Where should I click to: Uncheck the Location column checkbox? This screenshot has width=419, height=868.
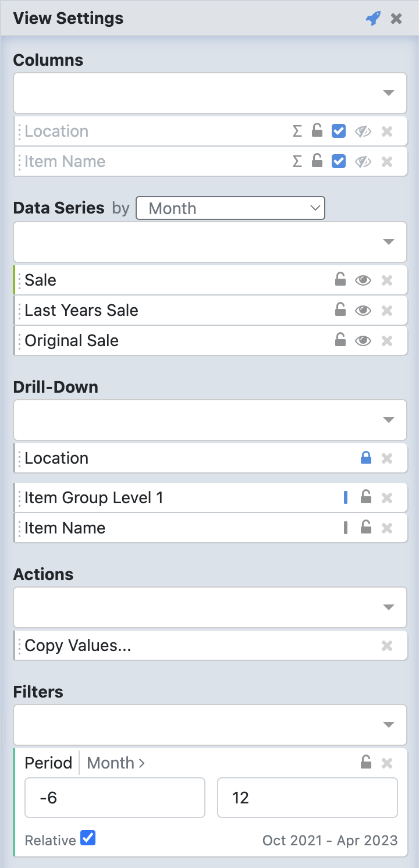point(339,131)
